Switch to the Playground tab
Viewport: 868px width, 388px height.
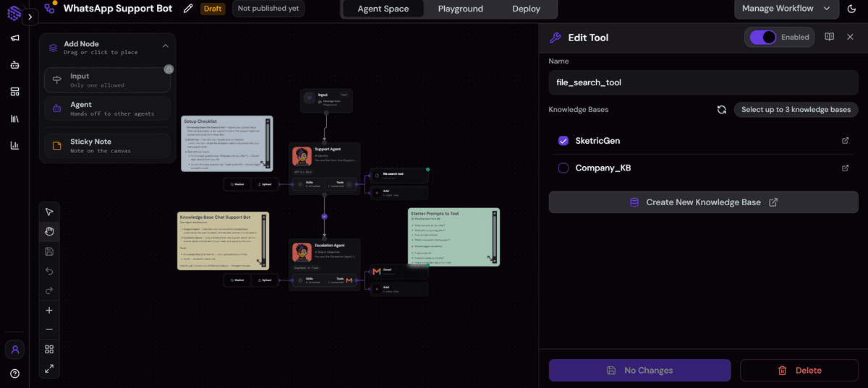pyautogui.click(x=461, y=9)
